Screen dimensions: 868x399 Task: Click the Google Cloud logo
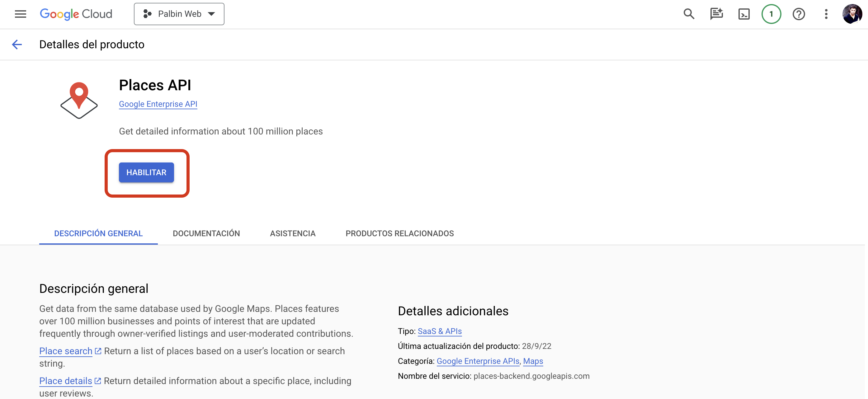[76, 14]
